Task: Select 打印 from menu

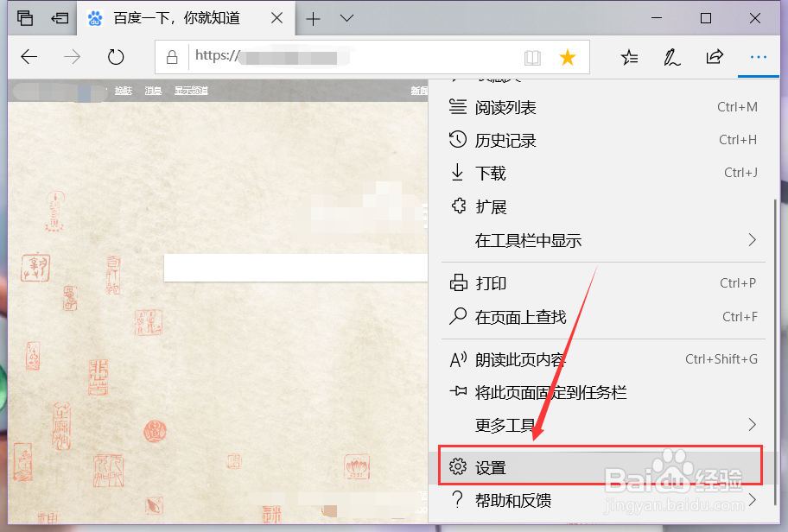Action: pyautogui.click(x=602, y=283)
